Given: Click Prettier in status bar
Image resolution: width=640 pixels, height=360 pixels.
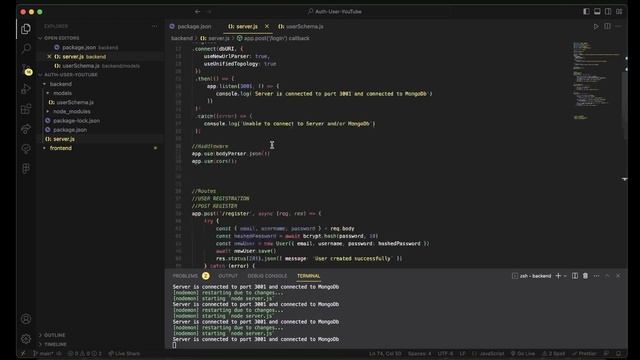Looking at the screenshot, I should click(x=584, y=353).
